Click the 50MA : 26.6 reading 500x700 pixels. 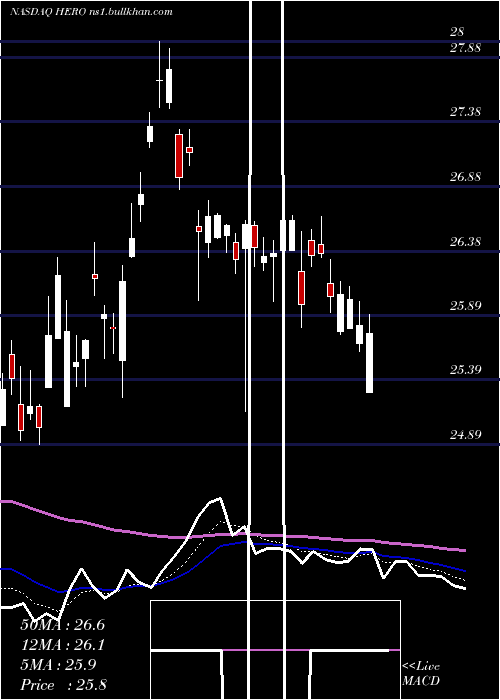click(62, 625)
